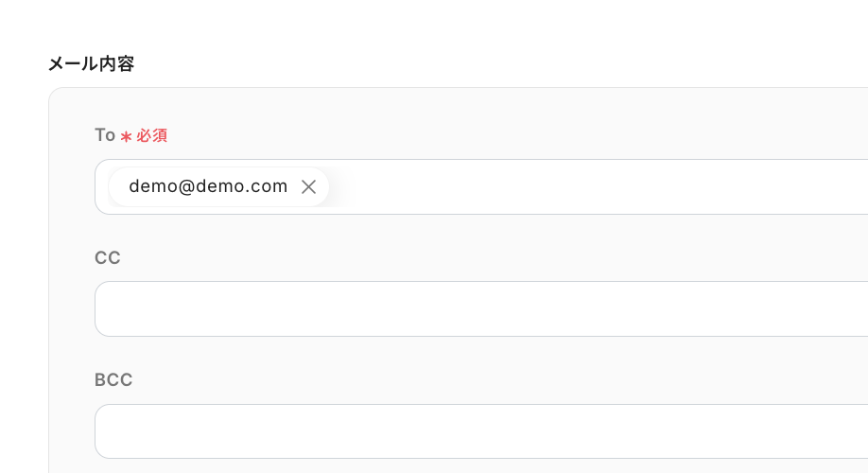Remove the demo@demo.com recipient chip

[x=308, y=187]
